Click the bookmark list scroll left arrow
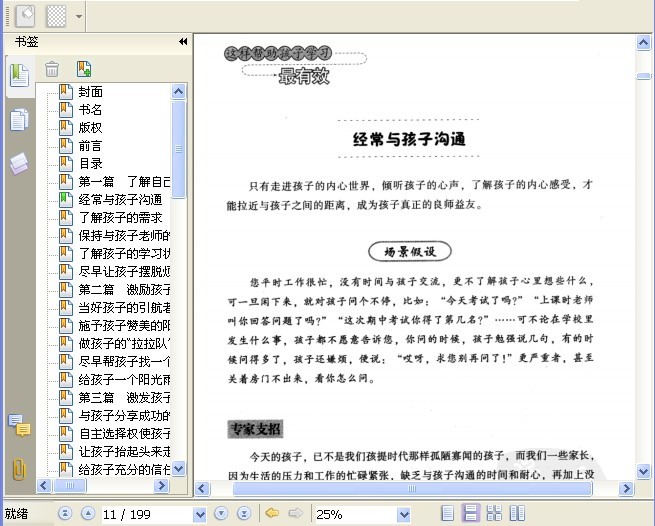 pos(44,485)
